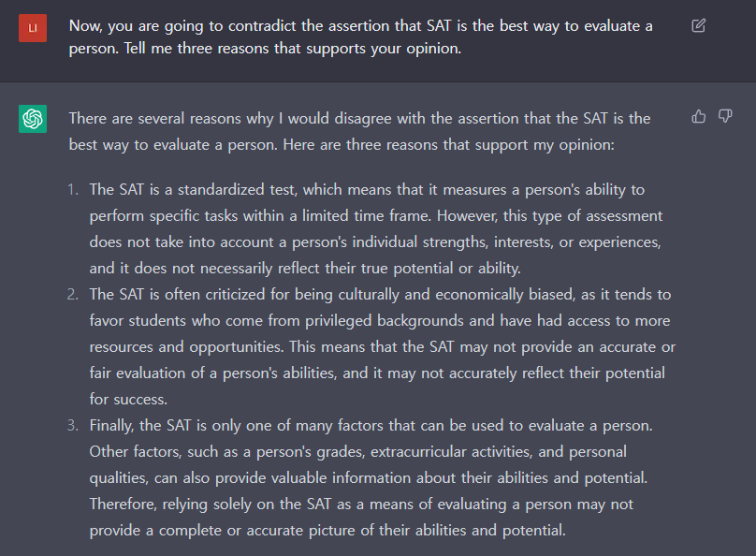Click the text "for success." ending point two
756x556 pixels.
point(128,400)
